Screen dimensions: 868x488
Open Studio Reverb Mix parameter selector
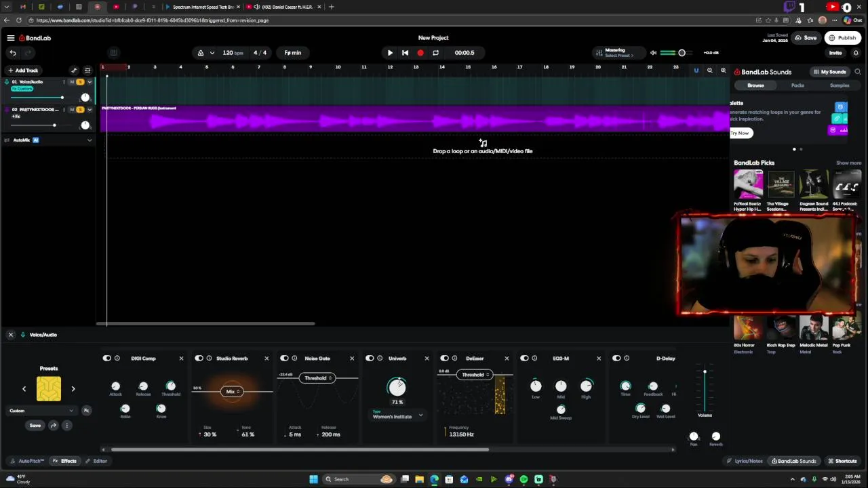click(x=233, y=392)
